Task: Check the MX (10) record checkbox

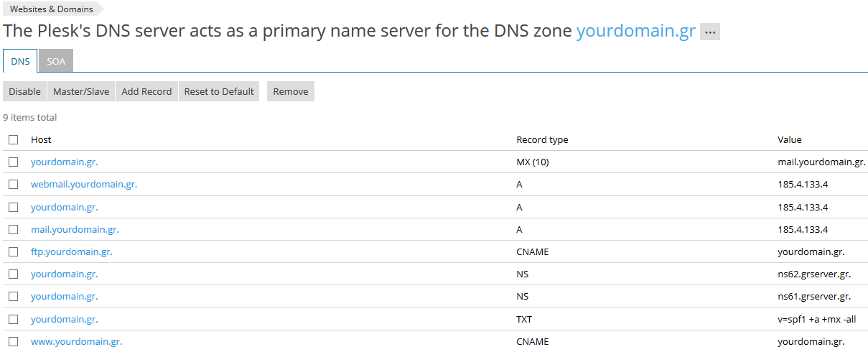Action: [x=13, y=162]
